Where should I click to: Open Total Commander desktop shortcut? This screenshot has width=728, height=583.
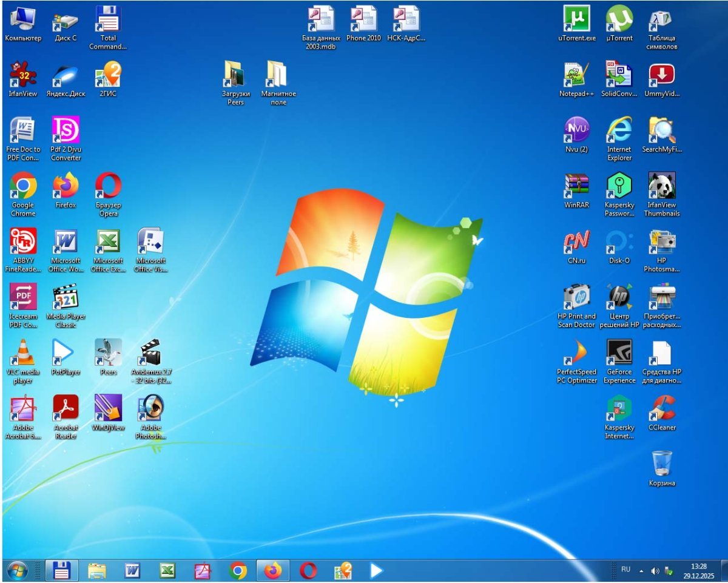tap(108, 20)
